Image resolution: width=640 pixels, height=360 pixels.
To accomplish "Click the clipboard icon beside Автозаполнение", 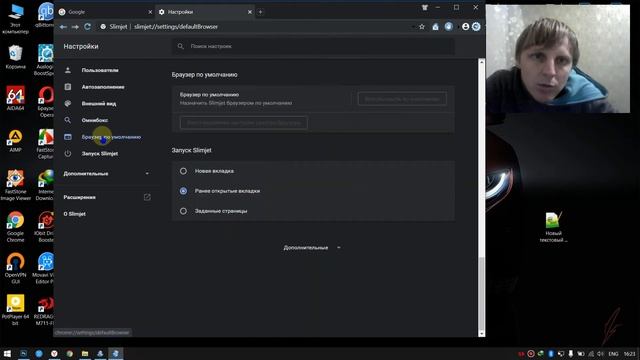I will pyautogui.click(x=68, y=87).
